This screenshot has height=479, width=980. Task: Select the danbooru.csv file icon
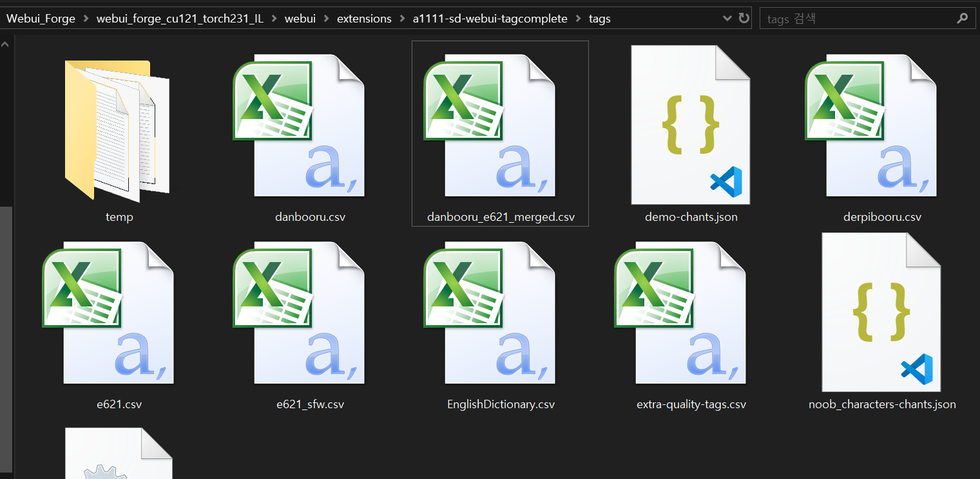point(298,126)
